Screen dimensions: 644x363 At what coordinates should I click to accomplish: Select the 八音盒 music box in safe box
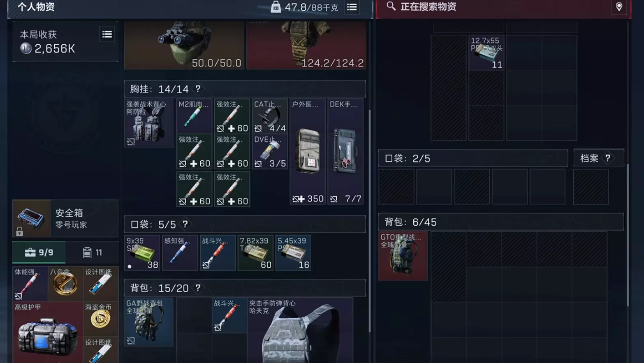point(65,284)
